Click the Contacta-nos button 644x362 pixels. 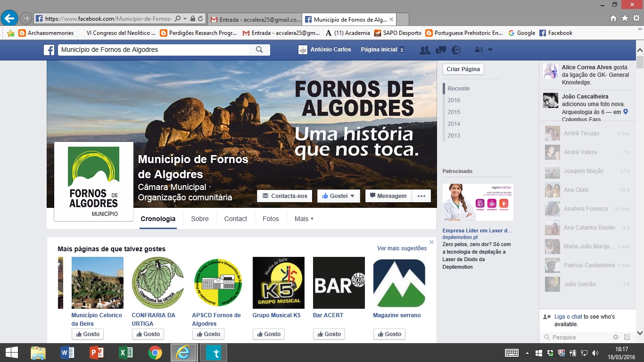click(284, 196)
